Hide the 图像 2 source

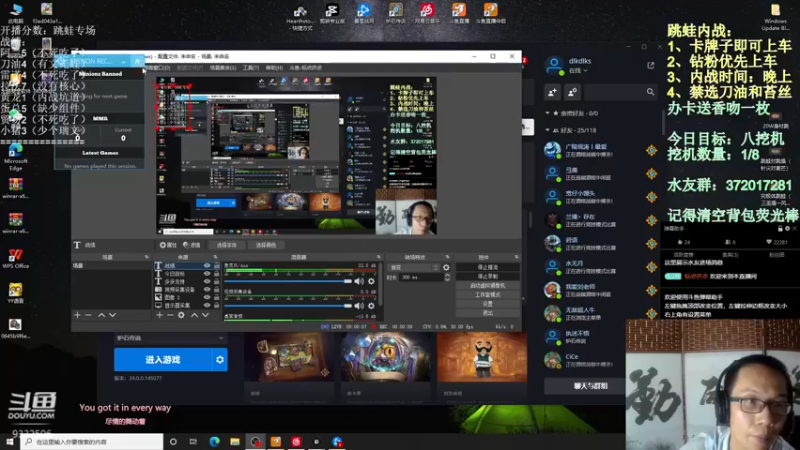(207, 297)
